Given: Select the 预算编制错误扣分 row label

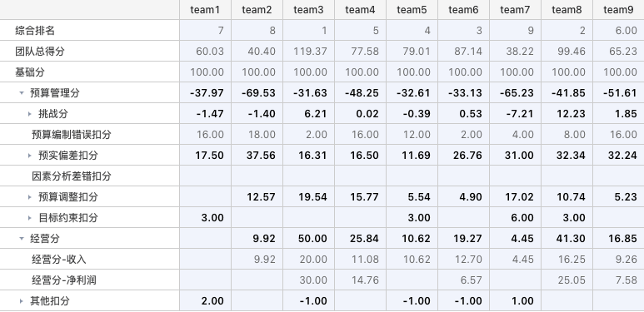Looking at the screenshot, I should [72, 135].
